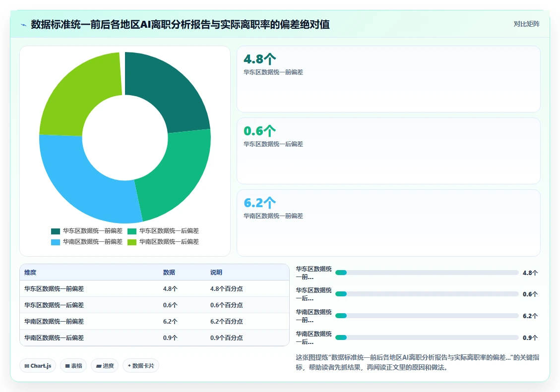Click the lightning icon beside the report title
The height and width of the screenshot is (392, 560).
24,25
